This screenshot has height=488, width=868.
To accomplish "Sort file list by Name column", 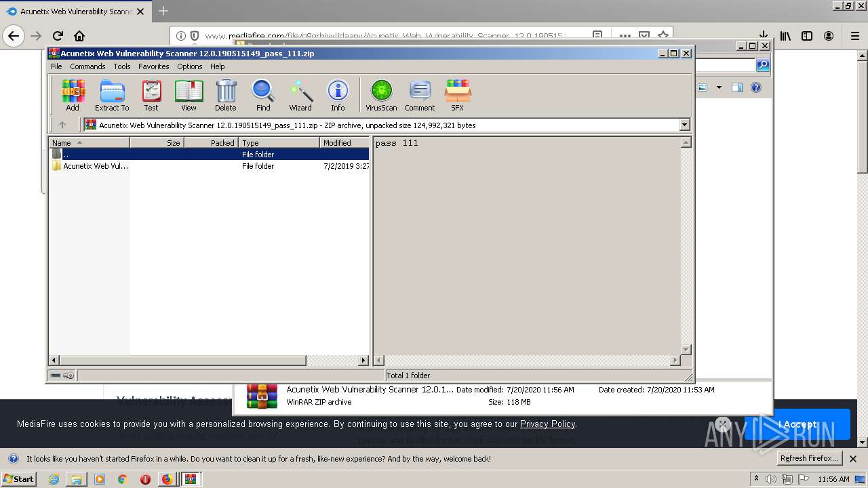I will pos(89,142).
